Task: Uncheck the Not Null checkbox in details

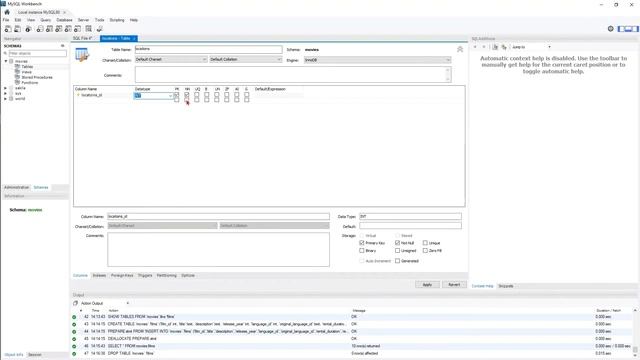Action: (397, 243)
